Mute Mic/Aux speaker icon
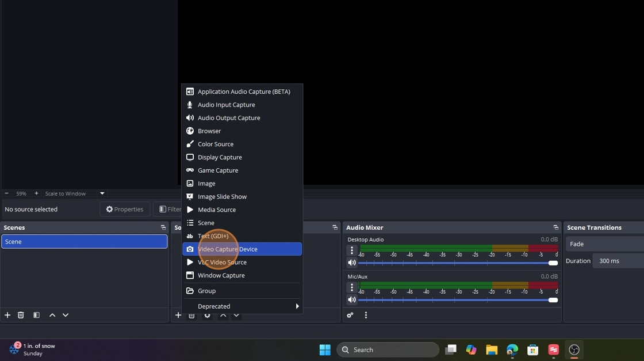This screenshot has height=361, width=644. [x=352, y=300]
